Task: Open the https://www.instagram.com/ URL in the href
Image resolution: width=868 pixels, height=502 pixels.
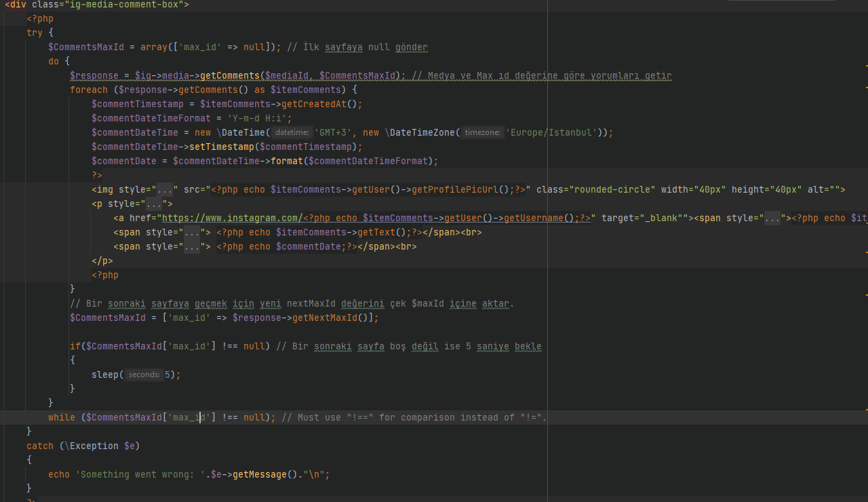Action: [233, 218]
